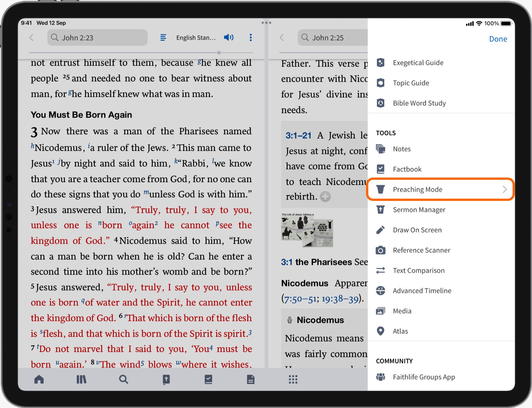Open the Library books tab
Screen dimensions: 532x408
click(x=81, y=379)
